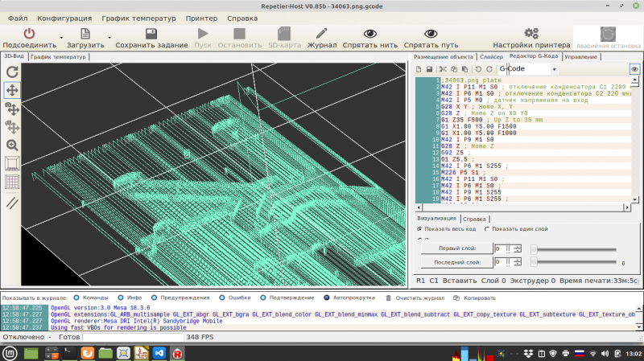
Task: Expand the G-Code combo box
Action: (555, 70)
